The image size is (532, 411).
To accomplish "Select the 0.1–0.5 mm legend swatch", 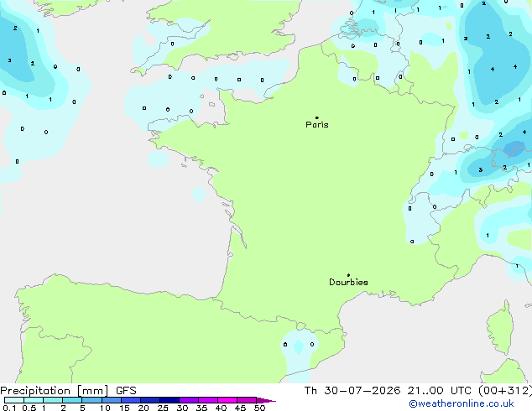I will pos(14,400).
